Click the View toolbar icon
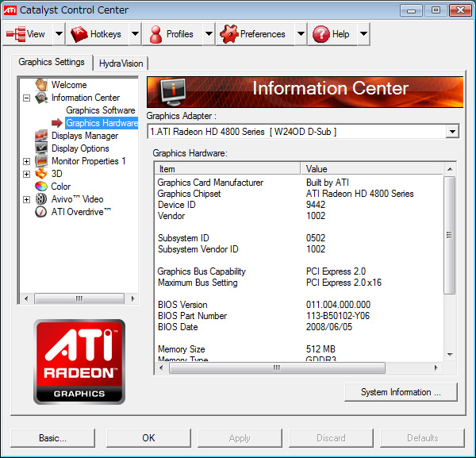 16,34
